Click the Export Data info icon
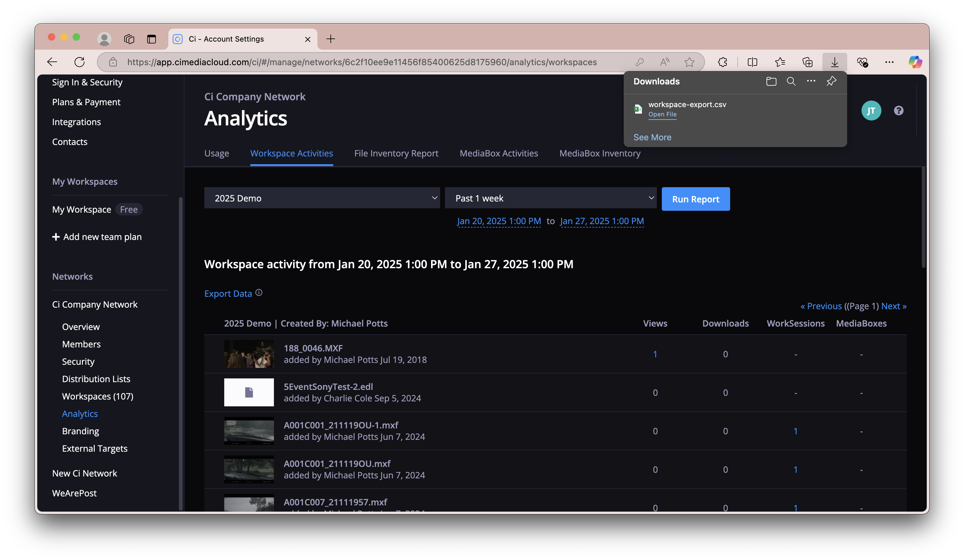The image size is (964, 560). [259, 292]
